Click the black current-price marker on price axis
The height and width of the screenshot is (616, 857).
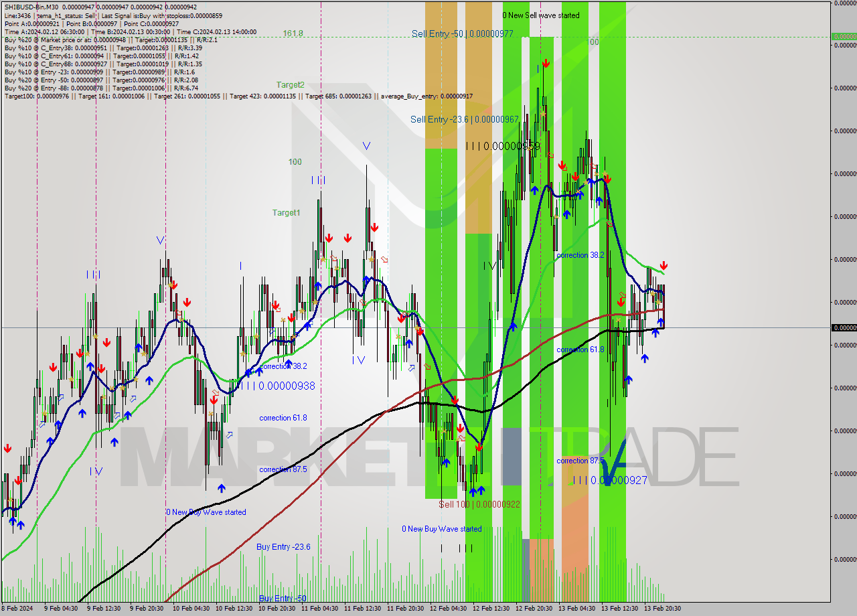(844, 327)
